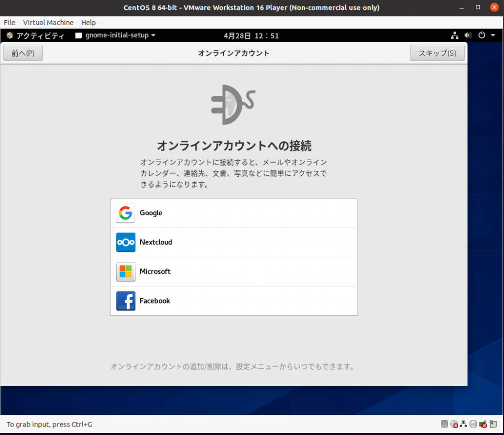Screen dimensions: 504x435
Task: Click the Facebook logo icon
Action: [x=126, y=301]
